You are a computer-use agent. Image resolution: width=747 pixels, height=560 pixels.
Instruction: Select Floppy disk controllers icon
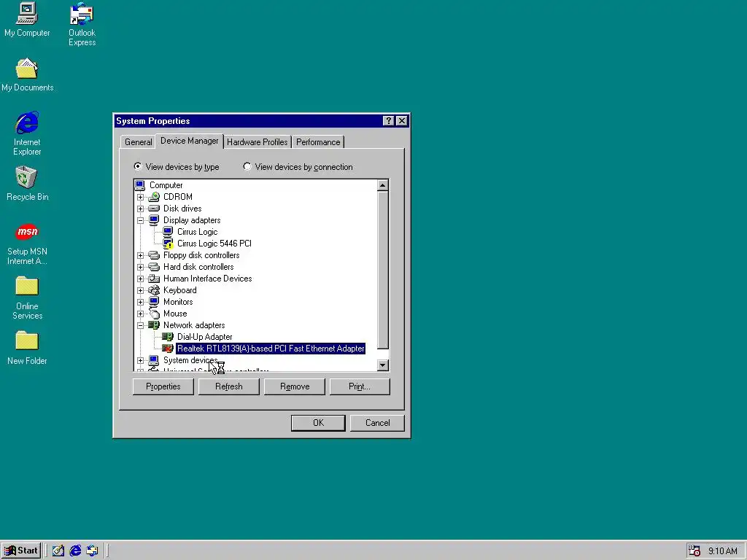click(153, 255)
